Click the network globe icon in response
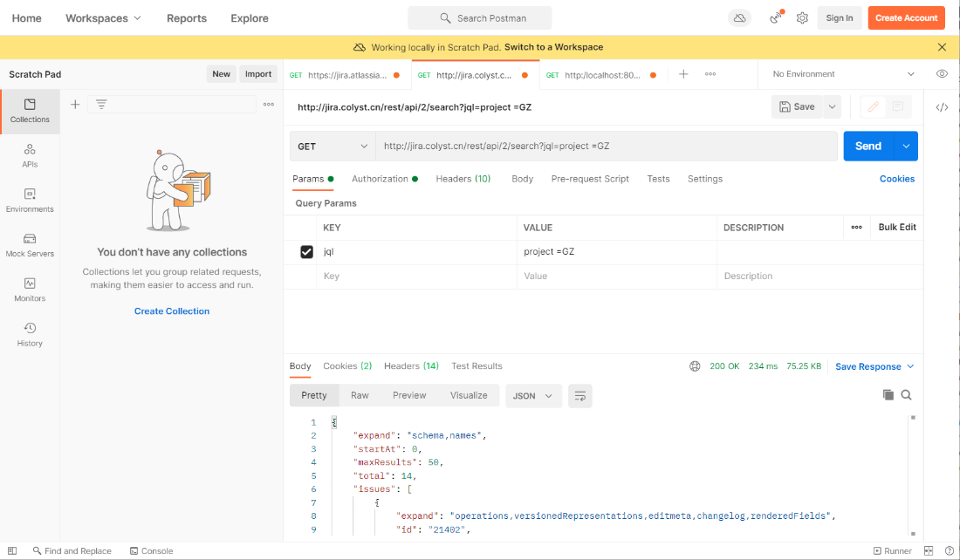Viewport: 960px width, 560px height. [695, 366]
